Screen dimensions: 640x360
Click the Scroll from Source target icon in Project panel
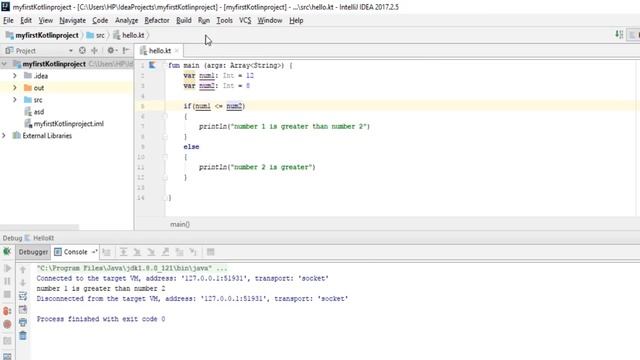(x=82, y=51)
